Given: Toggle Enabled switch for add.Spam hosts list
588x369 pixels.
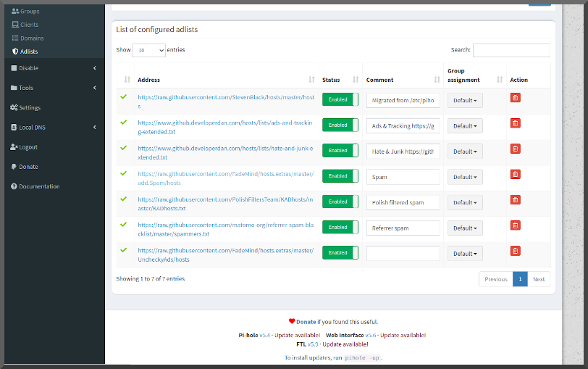Looking at the screenshot, I should [x=340, y=176].
